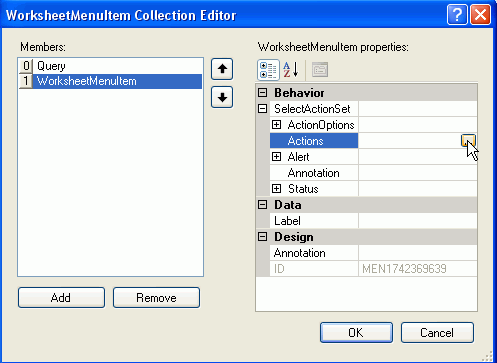Expand the ActionOptions property
The height and width of the screenshot is (363, 497).
coord(276,124)
